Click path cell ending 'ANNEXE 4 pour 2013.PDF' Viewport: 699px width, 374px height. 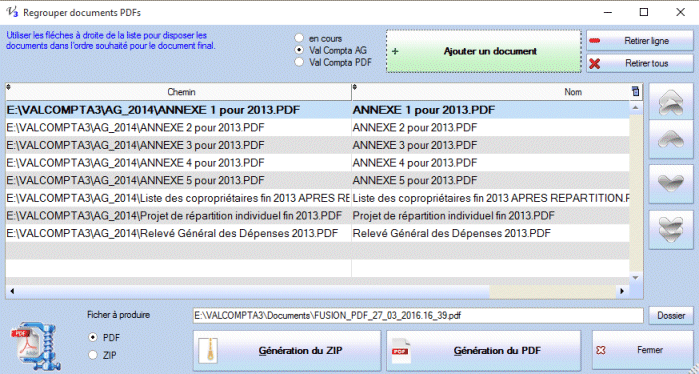pyautogui.click(x=178, y=163)
